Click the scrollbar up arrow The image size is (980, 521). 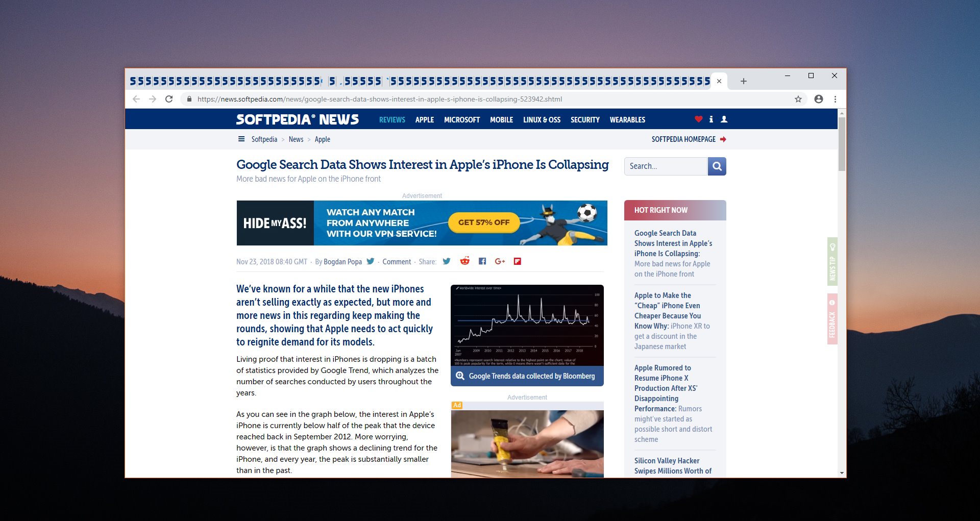842,112
